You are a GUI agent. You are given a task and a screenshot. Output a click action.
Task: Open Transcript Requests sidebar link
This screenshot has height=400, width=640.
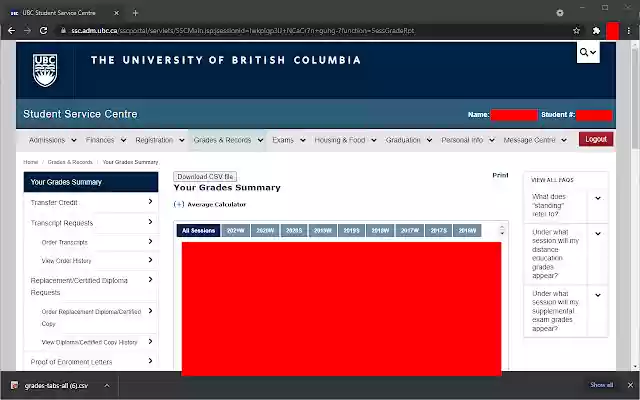(x=91, y=223)
